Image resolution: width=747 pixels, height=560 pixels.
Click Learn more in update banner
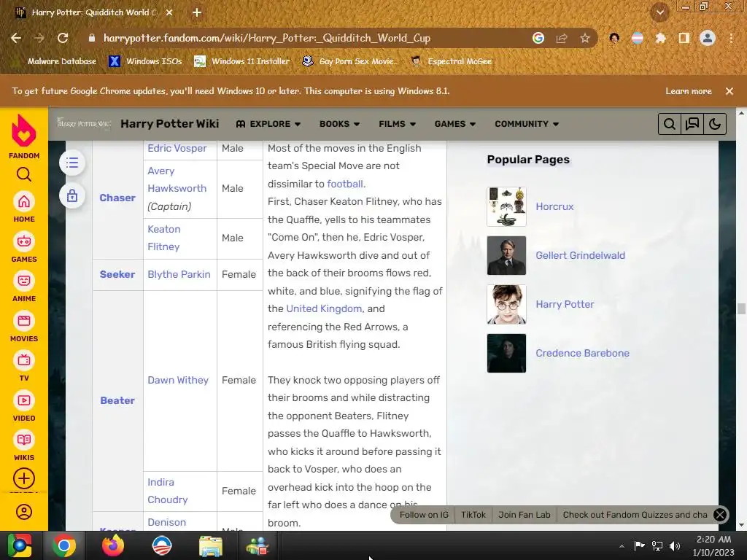pyautogui.click(x=689, y=91)
